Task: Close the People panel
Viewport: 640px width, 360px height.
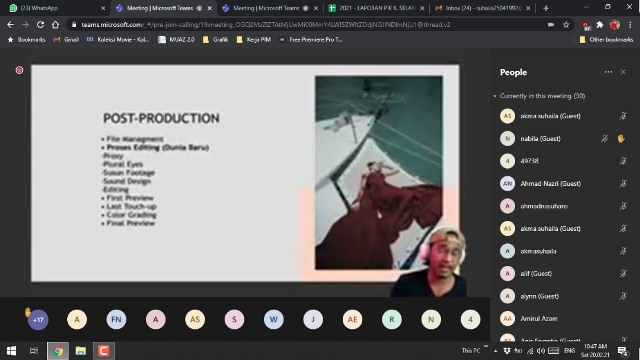Action: pos(623,72)
